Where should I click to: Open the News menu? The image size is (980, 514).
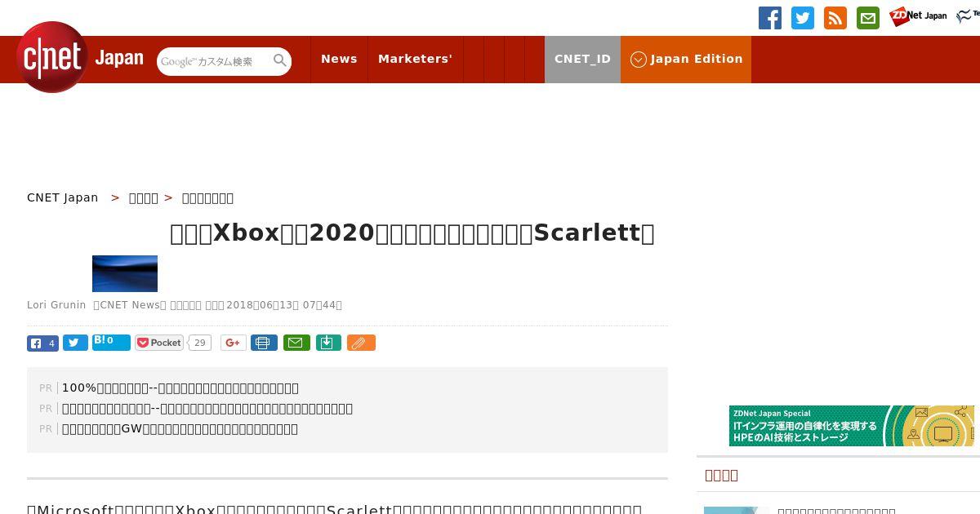[339, 59]
